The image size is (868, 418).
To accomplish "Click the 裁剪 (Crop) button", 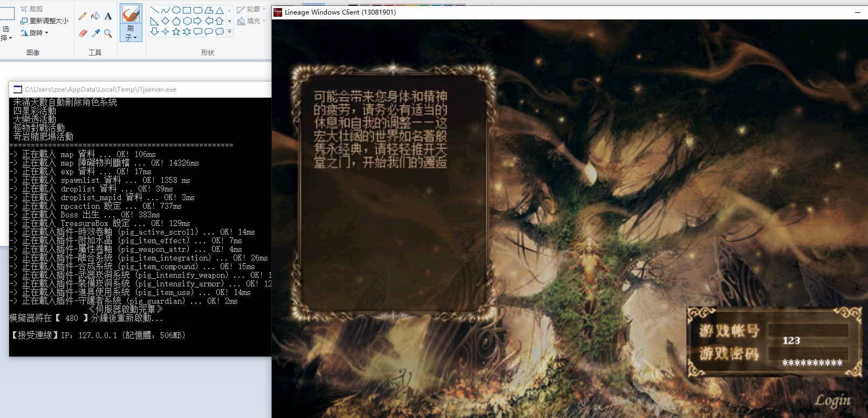I will coord(31,9).
